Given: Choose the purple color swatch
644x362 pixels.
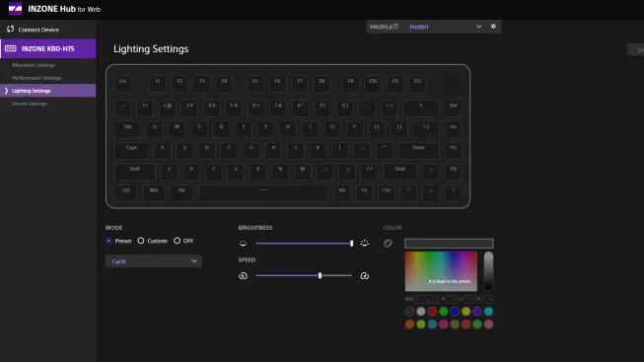Looking at the screenshot, I should (477, 312).
